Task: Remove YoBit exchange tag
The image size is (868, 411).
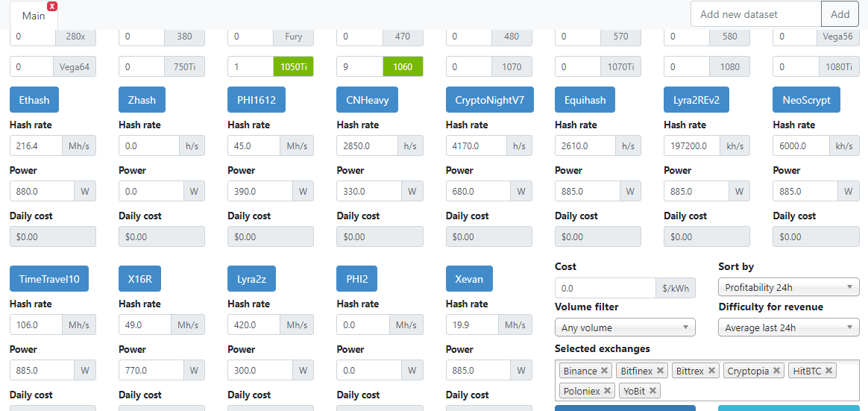Action: (652, 391)
